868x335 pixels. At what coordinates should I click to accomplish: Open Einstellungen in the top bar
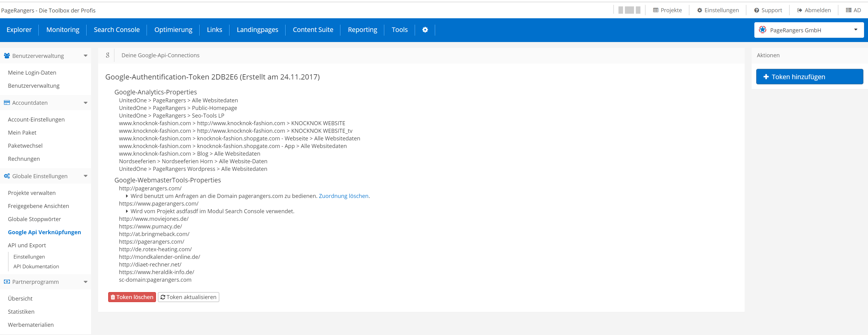point(718,10)
